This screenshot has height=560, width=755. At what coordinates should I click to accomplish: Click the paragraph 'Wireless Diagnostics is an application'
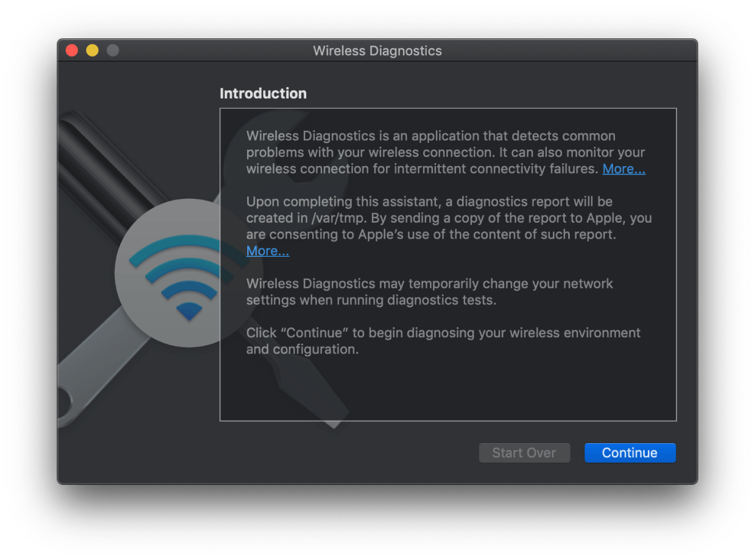click(446, 152)
